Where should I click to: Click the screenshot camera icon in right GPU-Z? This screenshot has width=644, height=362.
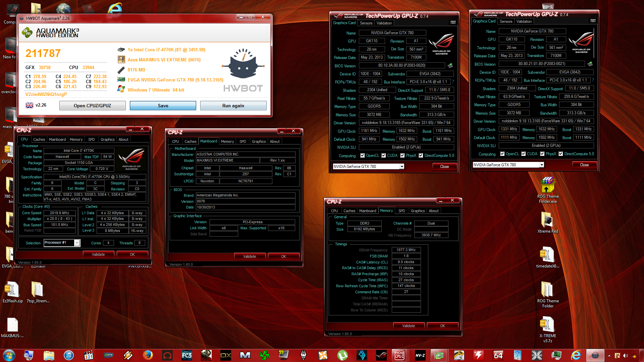tap(593, 21)
